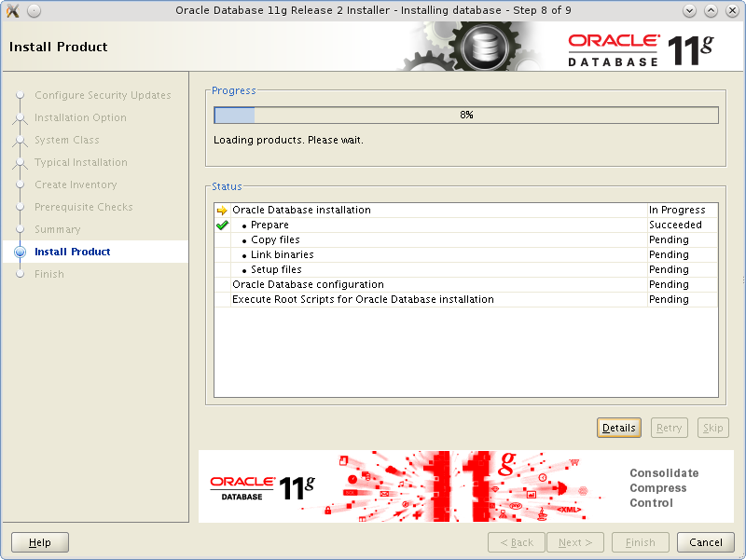Click the 8% progress bar
Screen dimensions: 746x560
click(466, 116)
